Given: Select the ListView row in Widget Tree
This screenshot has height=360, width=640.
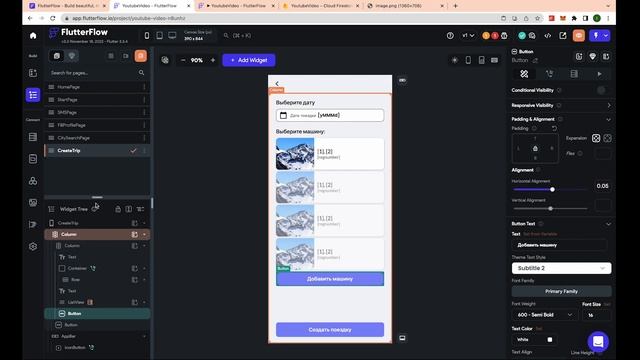Looking at the screenshot, I should [97, 302].
